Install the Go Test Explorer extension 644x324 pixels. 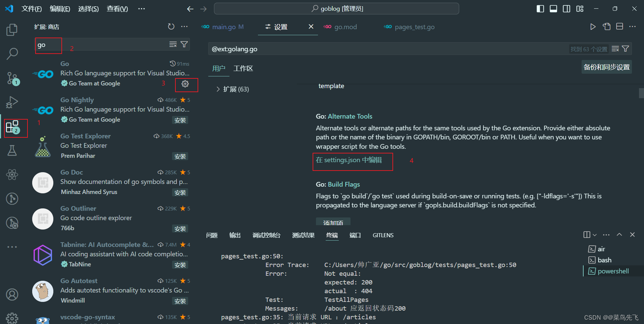tap(180, 156)
